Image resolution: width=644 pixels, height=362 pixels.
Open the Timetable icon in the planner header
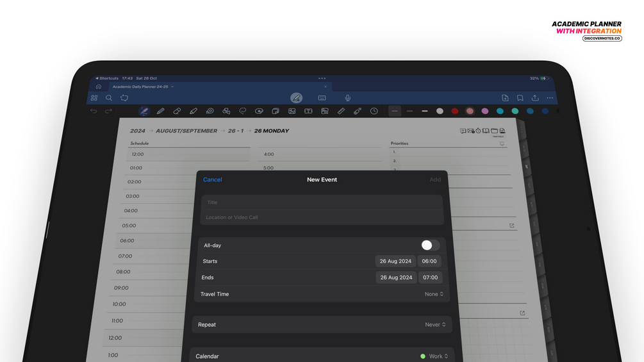[x=502, y=131]
